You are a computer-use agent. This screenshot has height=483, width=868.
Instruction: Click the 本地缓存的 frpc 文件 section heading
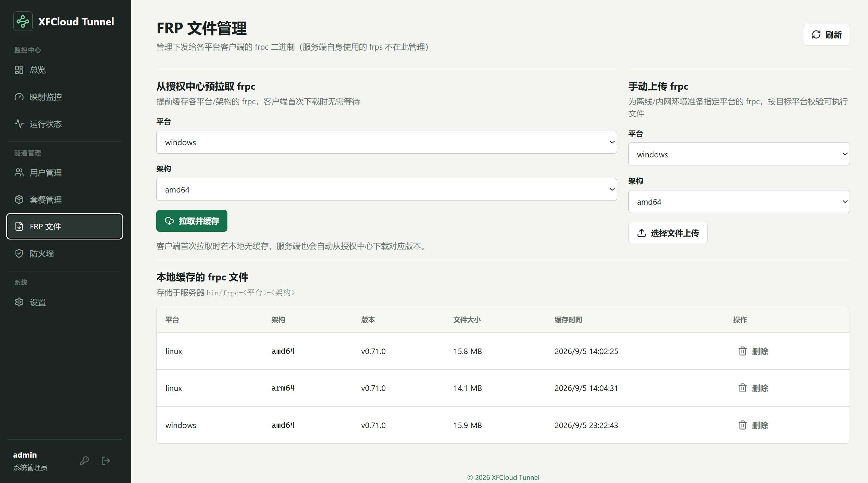202,277
